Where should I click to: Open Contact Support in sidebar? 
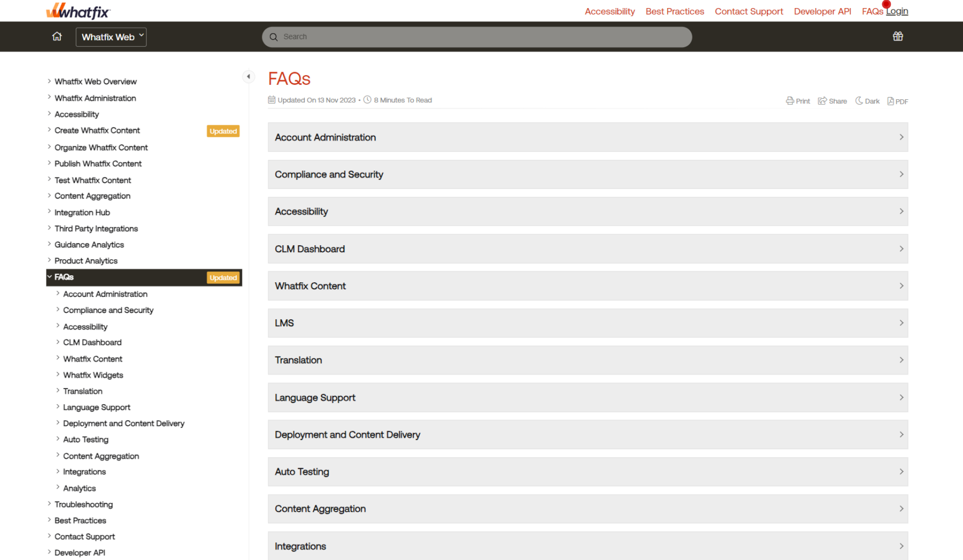click(85, 536)
